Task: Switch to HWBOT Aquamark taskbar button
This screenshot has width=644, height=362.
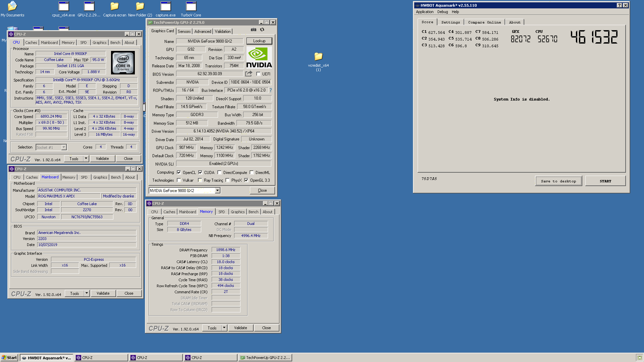Action: point(46,358)
